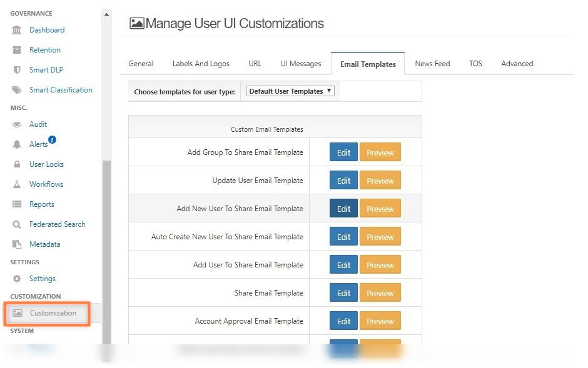Click the Federated Search magnifier icon
This screenshot has height=368, width=588.
(16, 224)
